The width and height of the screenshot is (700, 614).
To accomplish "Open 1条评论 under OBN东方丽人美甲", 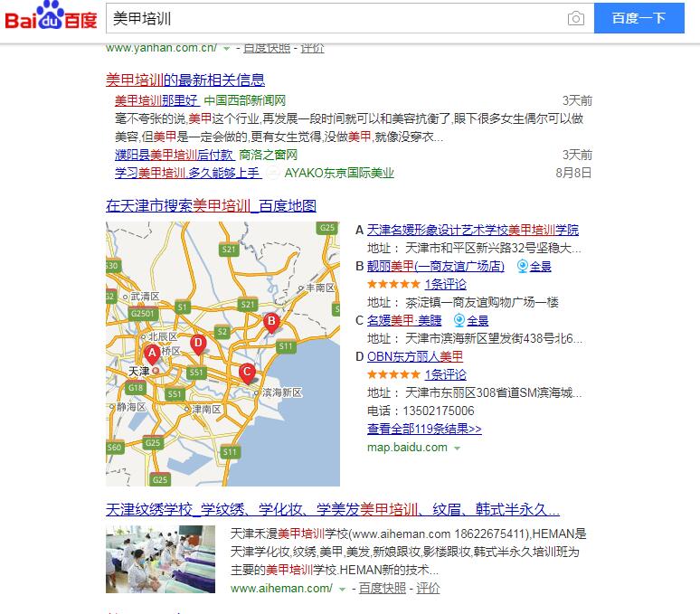I will click(x=445, y=374).
